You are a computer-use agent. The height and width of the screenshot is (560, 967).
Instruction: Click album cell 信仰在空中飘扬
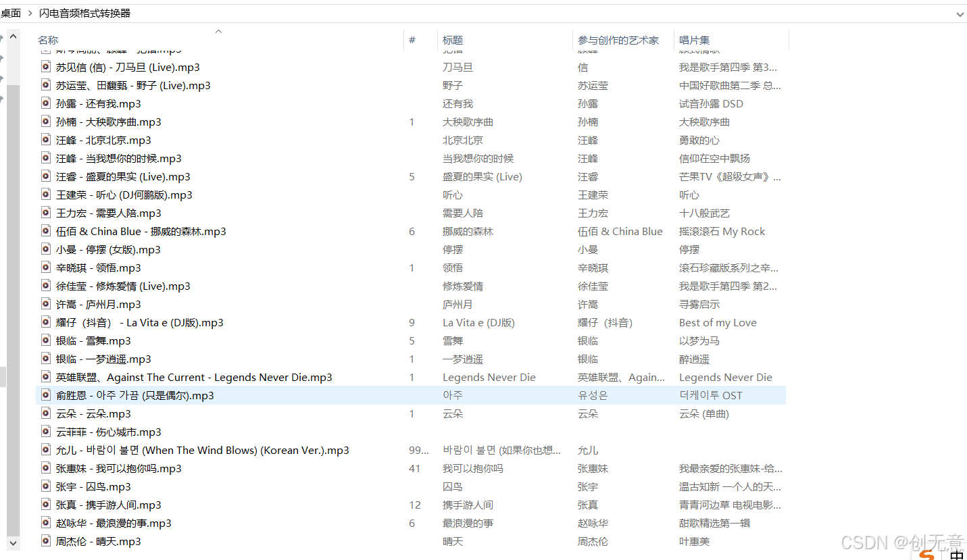click(715, 158)
